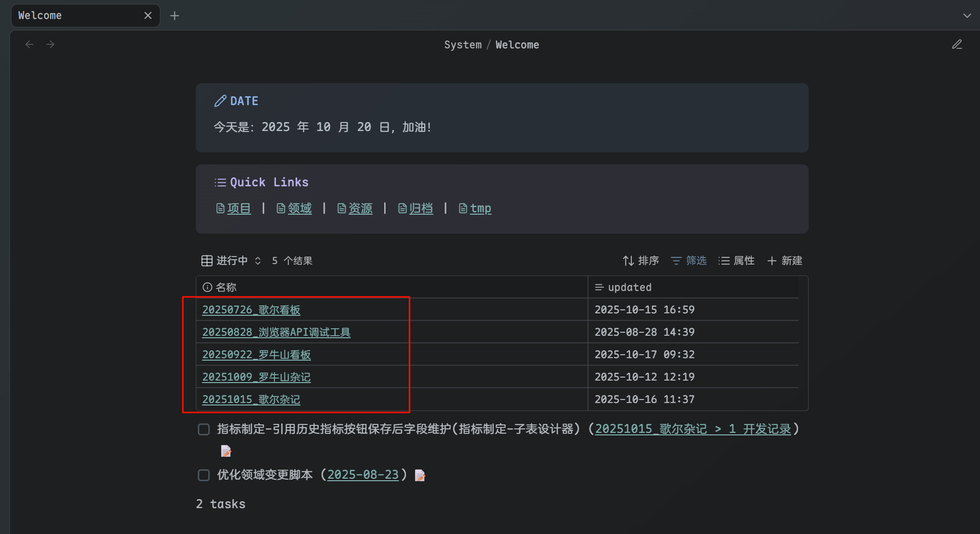Click the edit pencil icon top right
The height and width of the screenshot is (534, 980).
[957, 45]
